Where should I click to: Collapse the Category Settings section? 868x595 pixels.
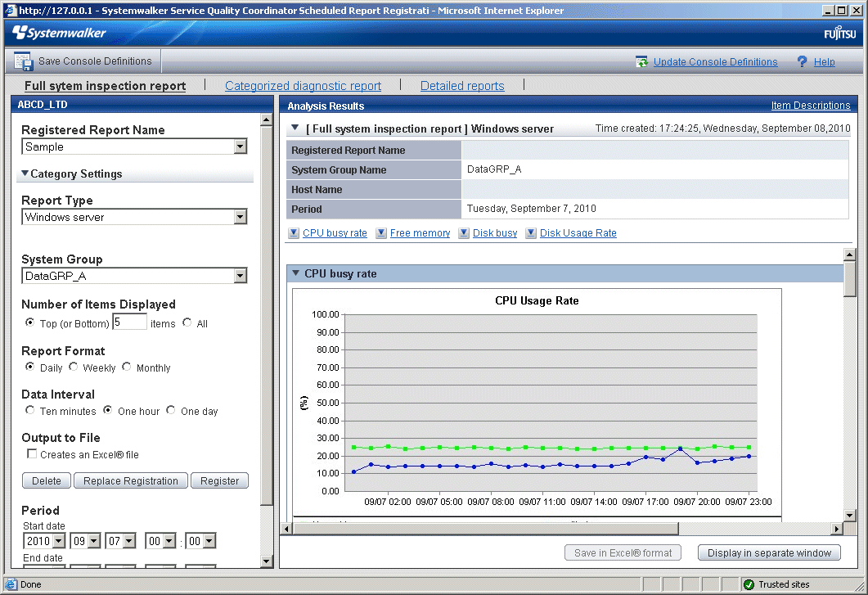(x=25, y=174)
